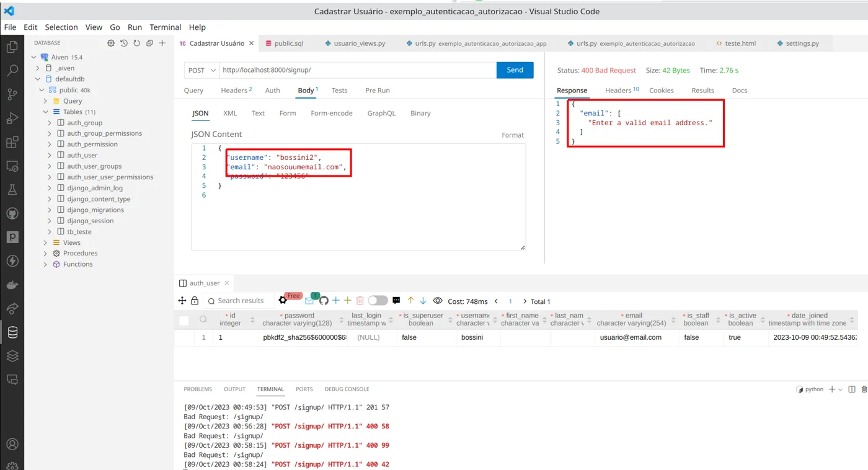Expand the Views node
Image resolution: width=868 pixels, height=470 pixels.
(x=45, y=242)
